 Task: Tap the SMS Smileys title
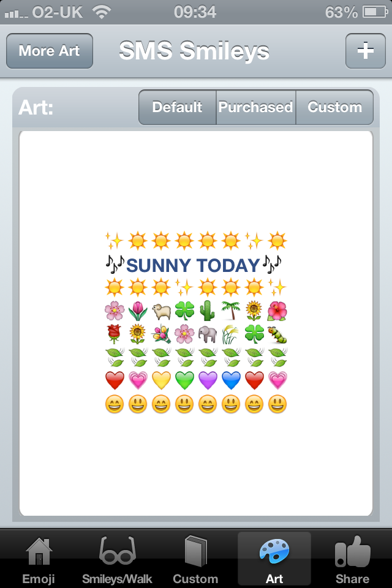coord(194,51)
